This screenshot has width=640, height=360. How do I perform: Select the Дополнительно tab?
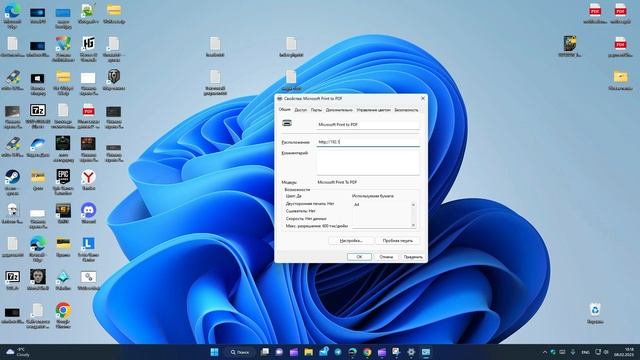pos(339,110)
